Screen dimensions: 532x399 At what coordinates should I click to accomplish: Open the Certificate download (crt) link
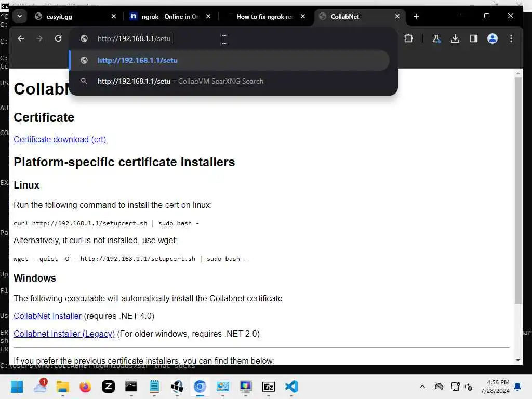tap(60, 139)
